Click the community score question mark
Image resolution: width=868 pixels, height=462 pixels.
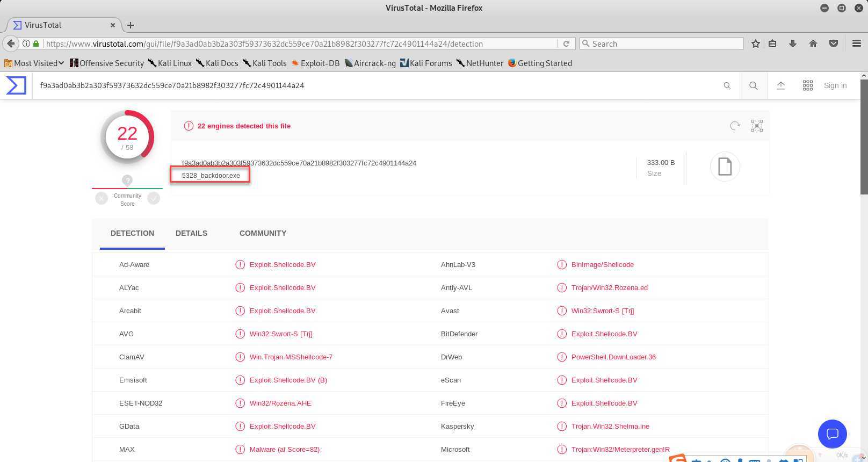(127, 181)
